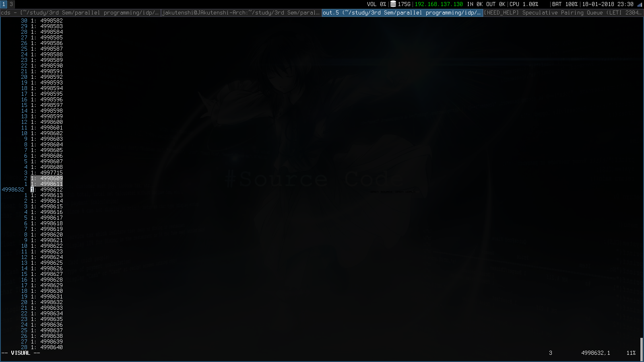Click the 18-01-2018 23:30 date and time

[x=608, y=4]
